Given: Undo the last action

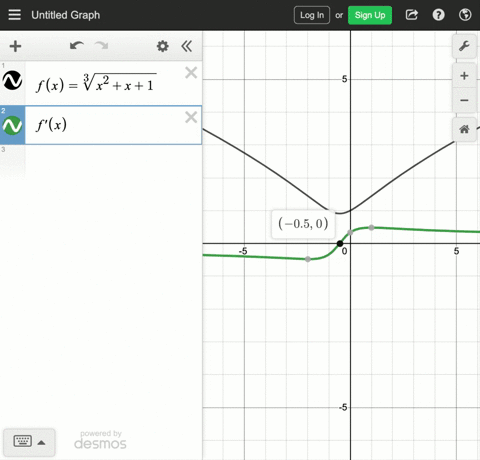Looking at the screenshot, I should pyautogui.click(x=77, y=46).
